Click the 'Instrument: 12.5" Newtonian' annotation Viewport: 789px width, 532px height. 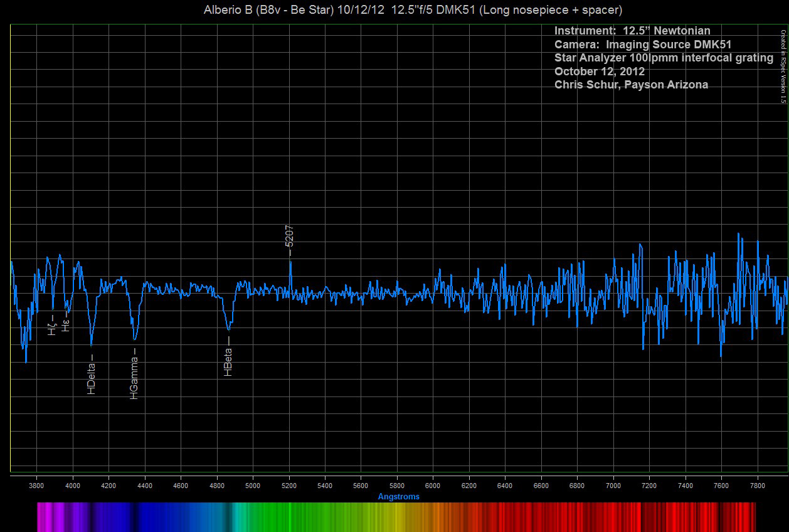[x=632, y=31]
